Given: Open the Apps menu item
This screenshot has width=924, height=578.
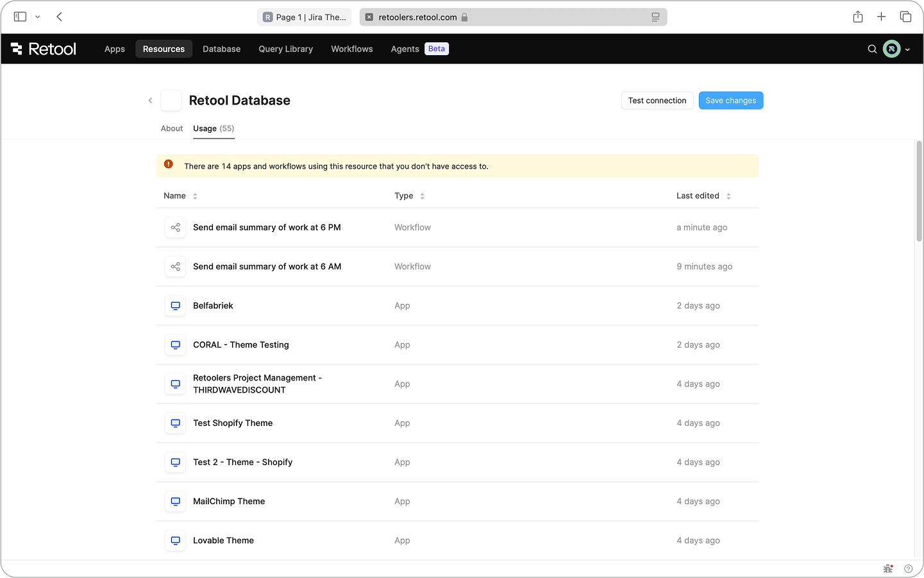Looking at the screenshot, I should coord(115,49).
